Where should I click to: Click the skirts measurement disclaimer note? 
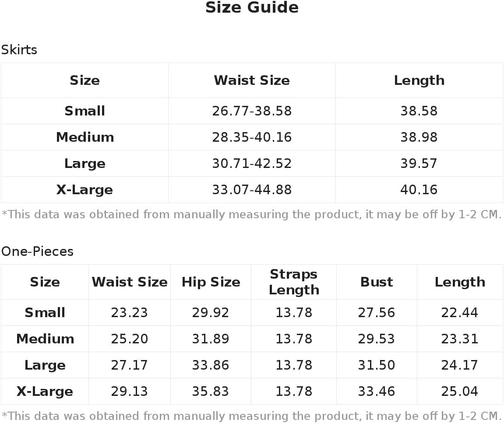pyautogui.click(x=252, y=214)
